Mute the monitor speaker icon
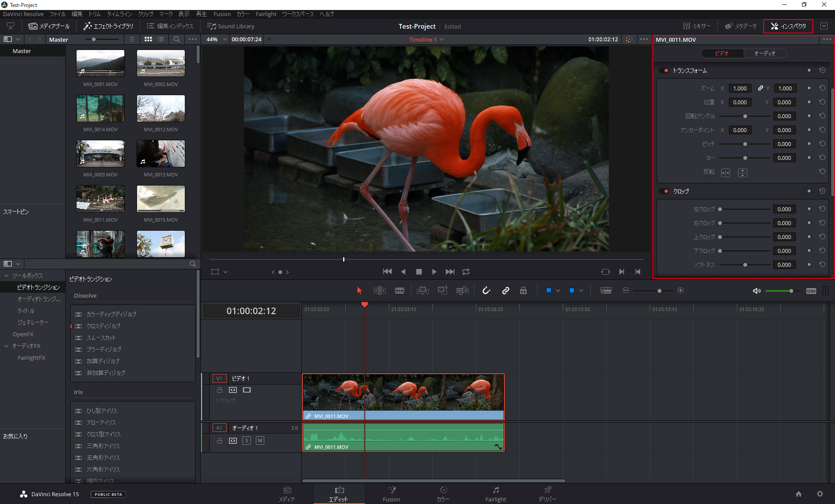The width and height of the screenshot is (835, 504). tap(757, 291)
